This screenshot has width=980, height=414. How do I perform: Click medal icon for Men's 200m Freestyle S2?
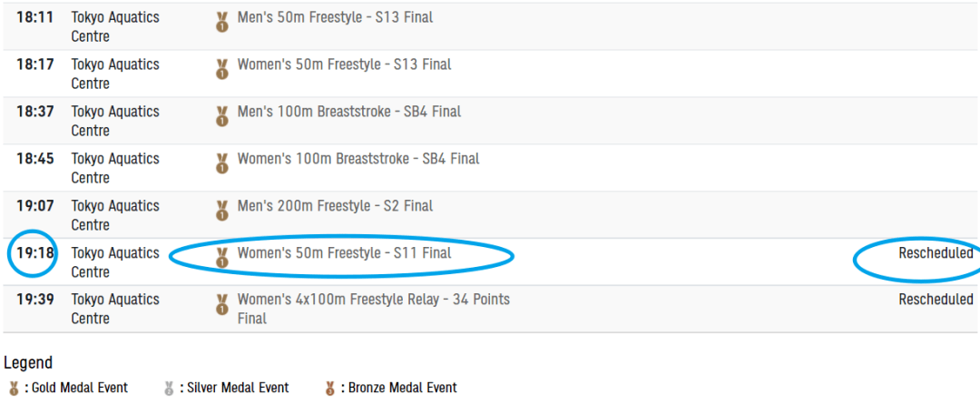[221, 211]
